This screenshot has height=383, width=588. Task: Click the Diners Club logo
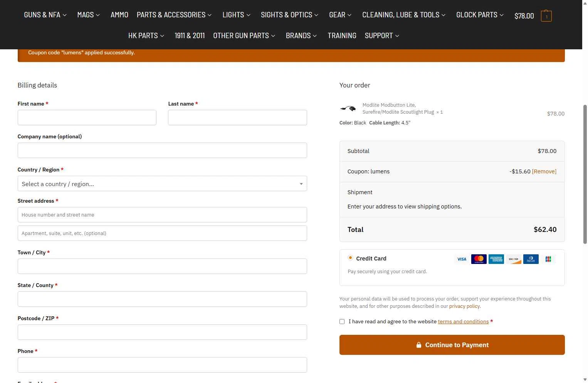[x=531, y=259]
